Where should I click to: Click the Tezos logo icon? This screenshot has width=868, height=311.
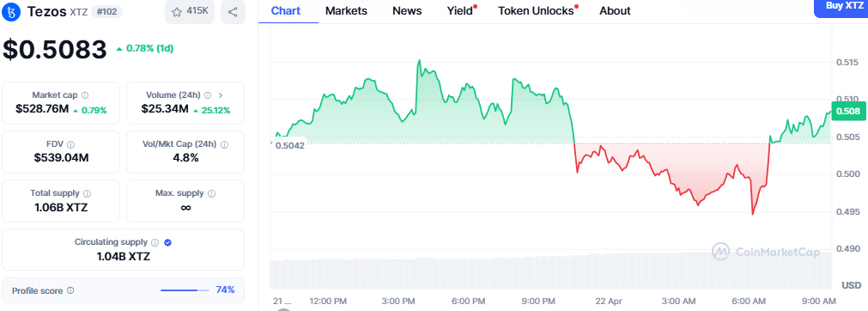tap(13, 12)
